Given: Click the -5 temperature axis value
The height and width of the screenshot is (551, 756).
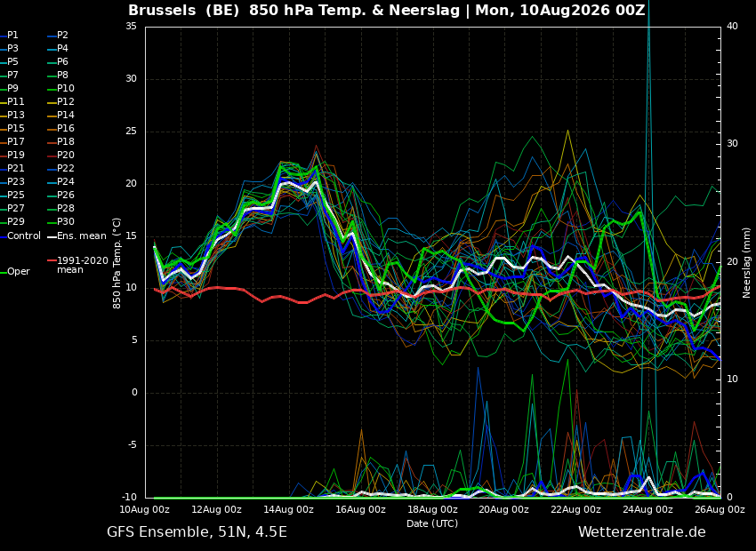Looking at the screenshot, I should click(131, 445).
